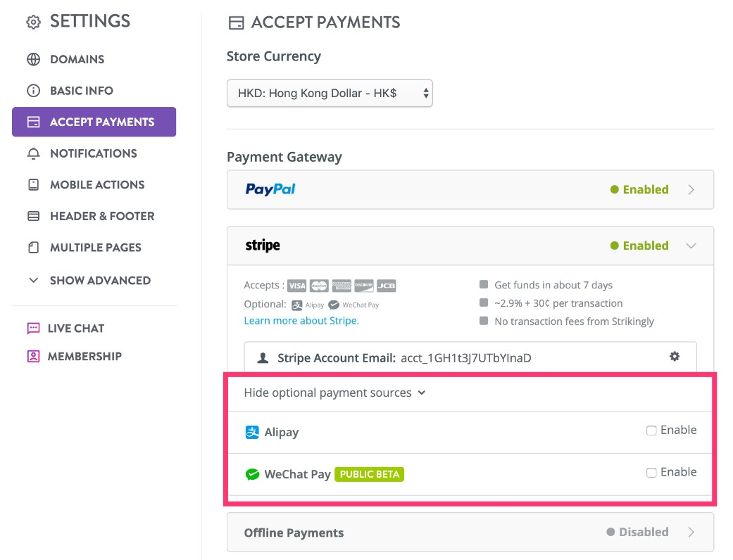Enable WeChat Pay payment source
Viewport: 733px width, 560px height.
click(651, 472)
